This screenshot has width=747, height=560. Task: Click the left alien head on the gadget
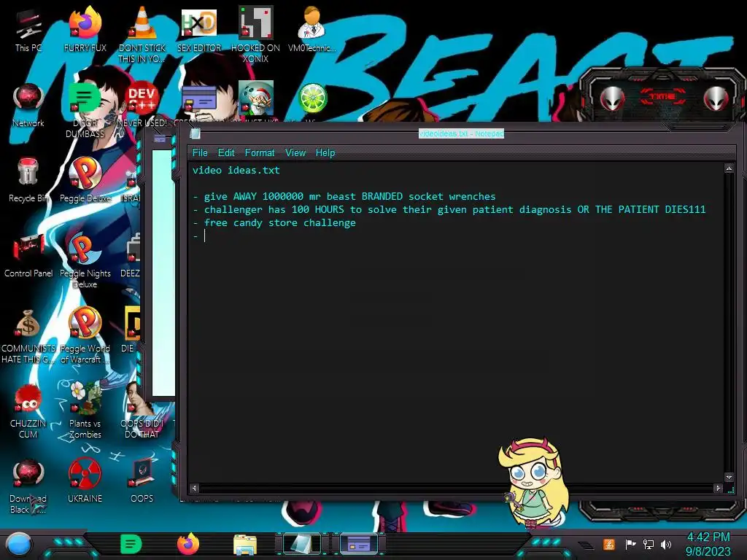click(613, 98)
